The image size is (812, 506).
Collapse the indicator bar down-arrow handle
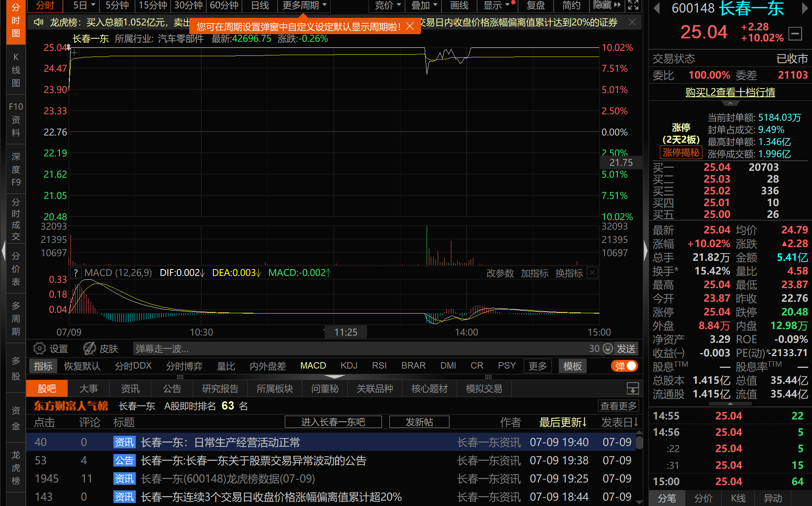coord(335,377)
